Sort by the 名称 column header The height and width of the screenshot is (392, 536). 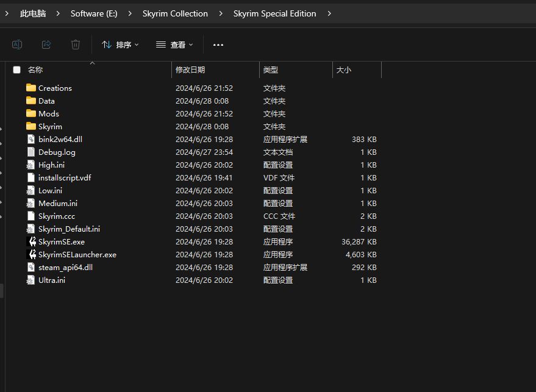[x=35, y=70]
